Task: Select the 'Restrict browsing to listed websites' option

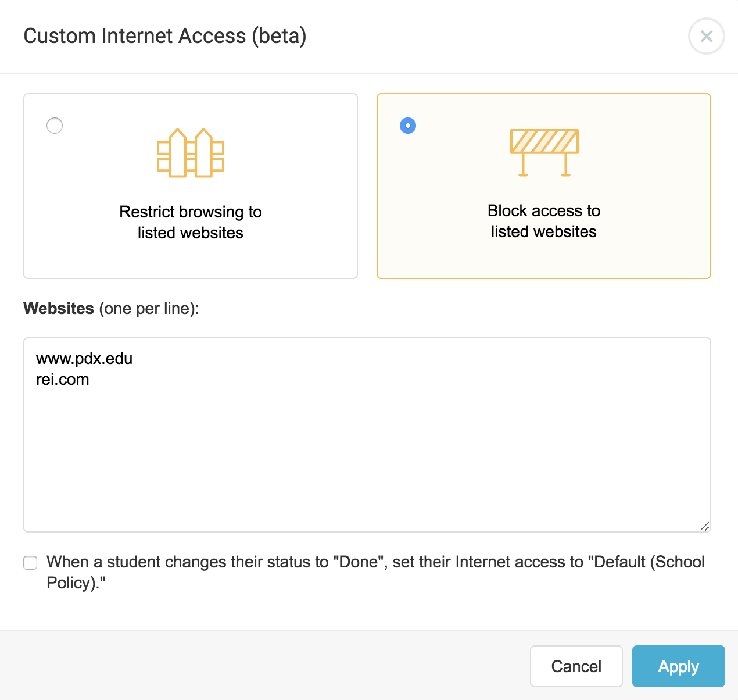Action: (55, 125)
